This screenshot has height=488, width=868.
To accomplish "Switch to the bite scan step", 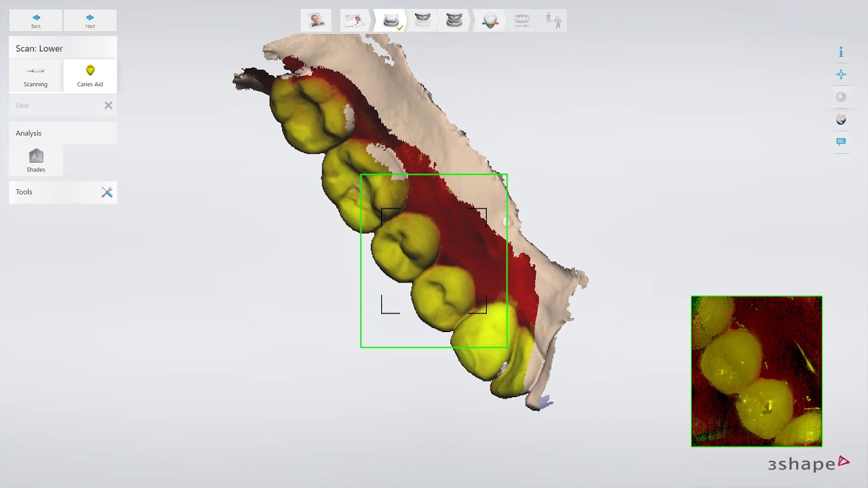I will coord(454,20).
